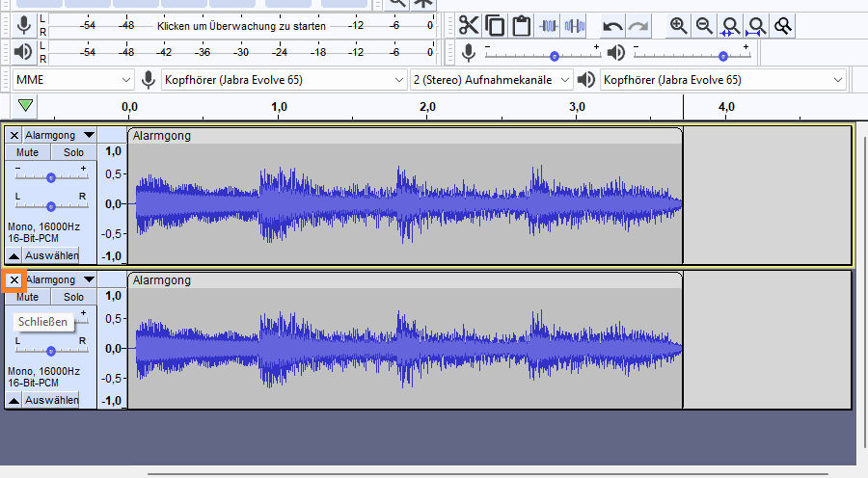The height and width of the screenshot is (478, 868).
Task: Click the Fit project to width icon
Action: pos(756,26)
